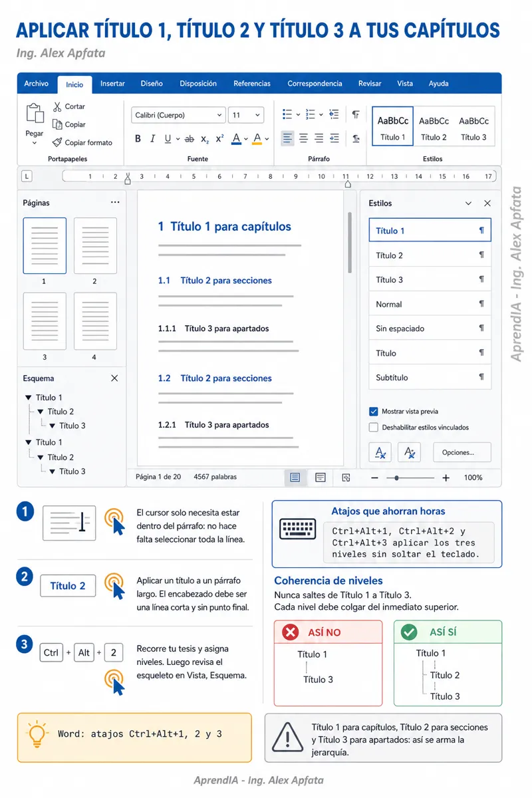
Task: Click the bullet list icon
Action: pos(287,114)
